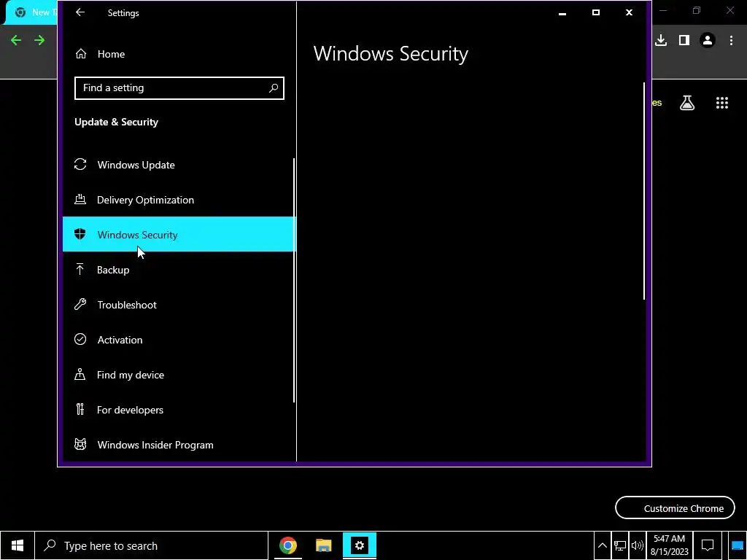747x560 pixels.
Task: Click the taskbar search box
Action: [151, 545]
